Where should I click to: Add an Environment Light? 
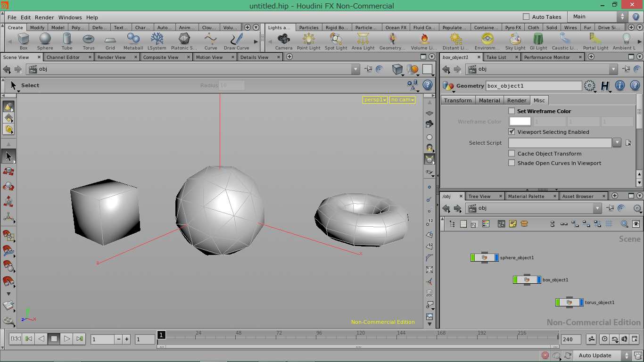487,41
